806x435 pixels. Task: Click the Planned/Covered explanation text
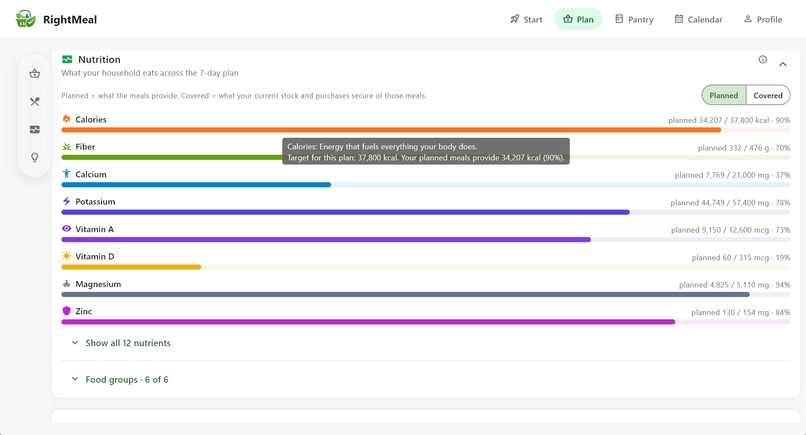click(x=244, y=96)
